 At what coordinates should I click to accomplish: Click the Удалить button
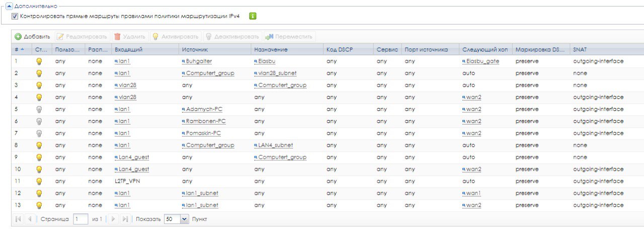pos(129,37)
